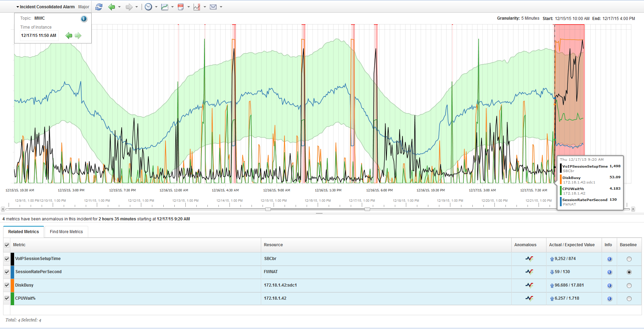Image resolution: width=644 pixels, height=329 pixels.
Task: Click the refresh icon in the toolbar
Action: [99, 7]
